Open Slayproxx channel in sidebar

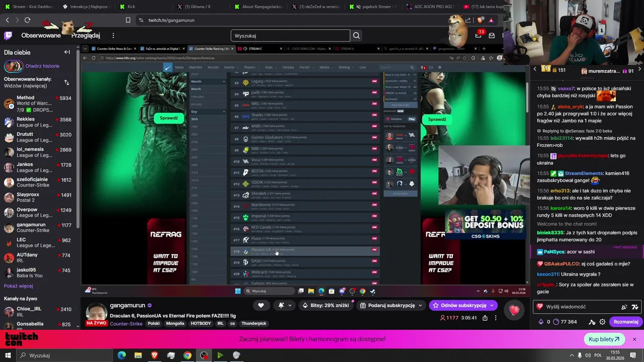pos(38,198)
